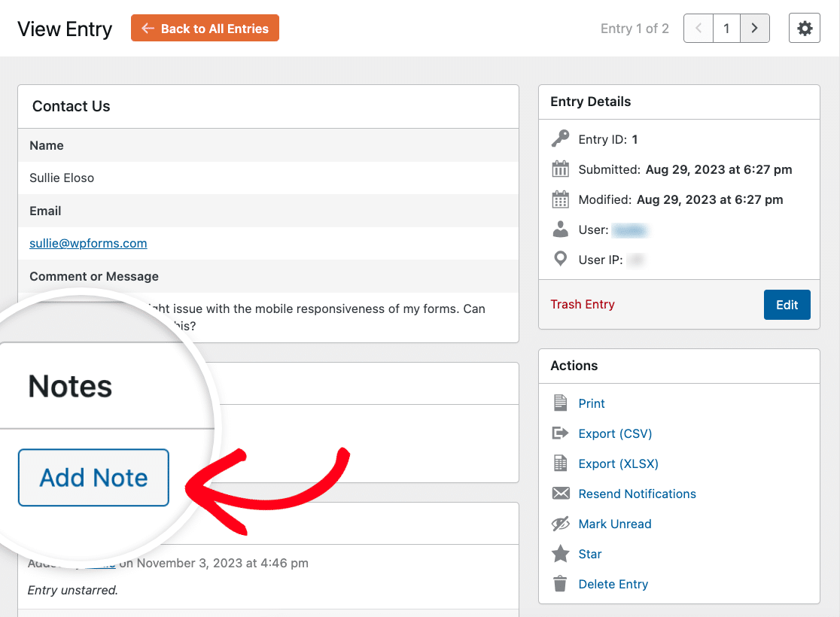This screenshot has width=840, height=617.
Task: Click the 'Entry Details' panel heading
Action: [x=590, y=102]
